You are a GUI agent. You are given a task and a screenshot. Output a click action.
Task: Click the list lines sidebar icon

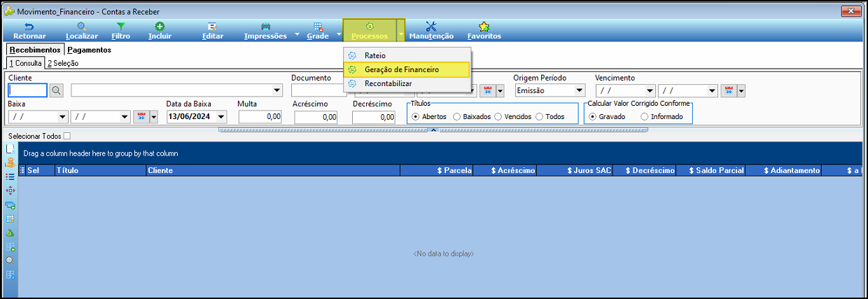coord(10,176)
